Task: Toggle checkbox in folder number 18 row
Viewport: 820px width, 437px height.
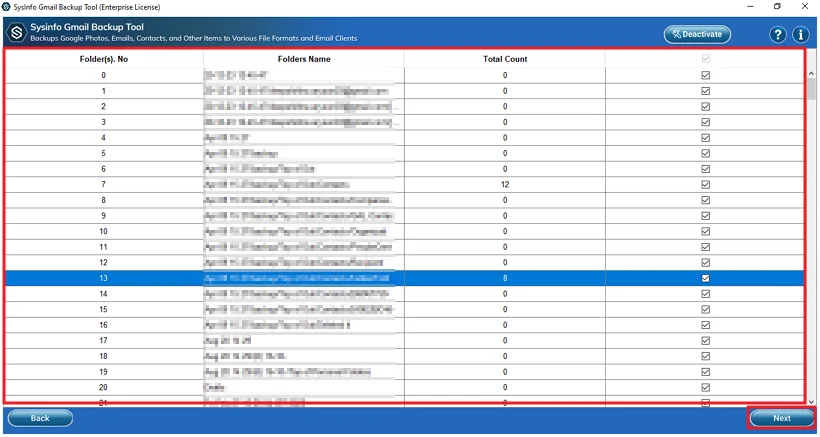Action: click(x=705, y=356)
